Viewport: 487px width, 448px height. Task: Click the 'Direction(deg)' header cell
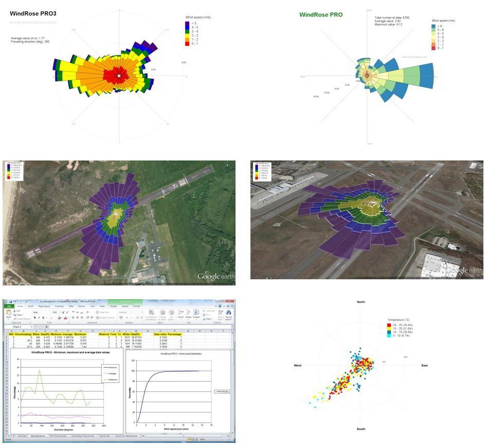pyautogui.click(x=24, y=334)
